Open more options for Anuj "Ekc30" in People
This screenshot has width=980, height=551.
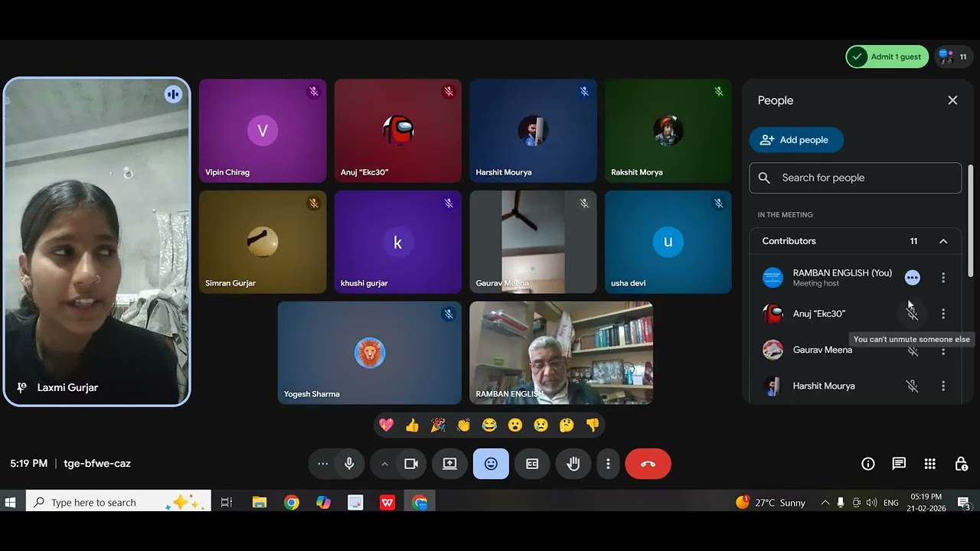[943, 314]
